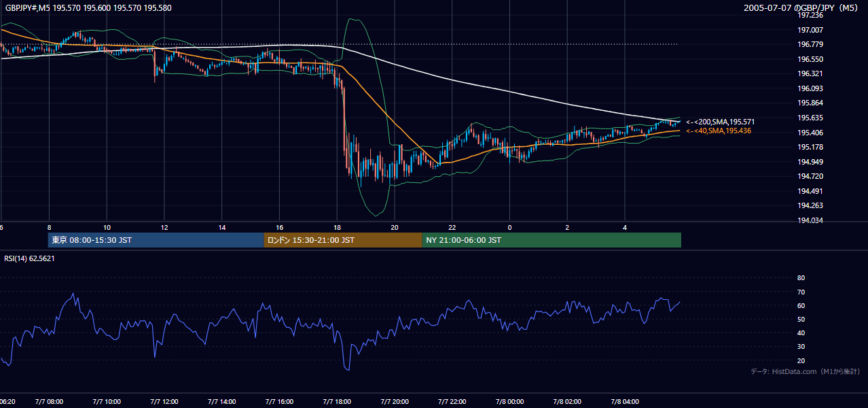Click bottom time label 7/7 10:00
868x408 pixels.
click(x=107, y=402)
